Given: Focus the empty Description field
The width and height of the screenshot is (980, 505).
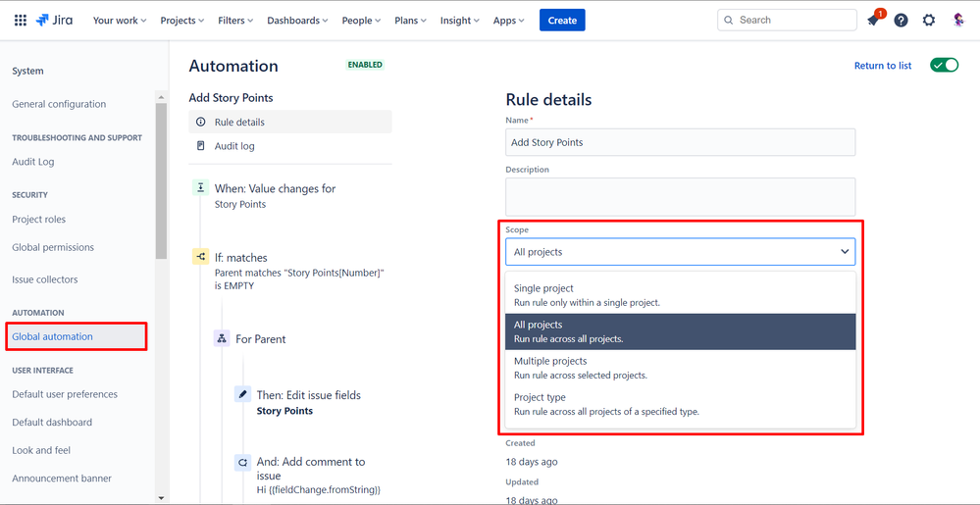Looking at the screenshot, I should pos(680,197).
